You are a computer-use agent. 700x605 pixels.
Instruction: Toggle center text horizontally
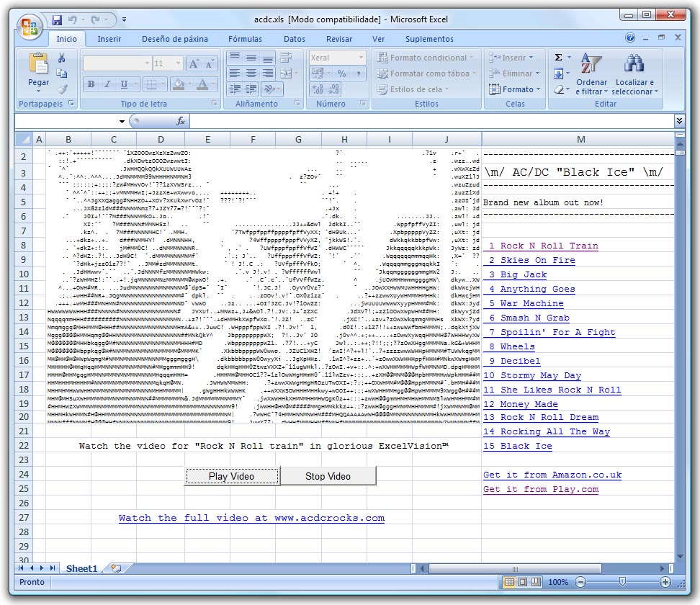tap(251, 73)
